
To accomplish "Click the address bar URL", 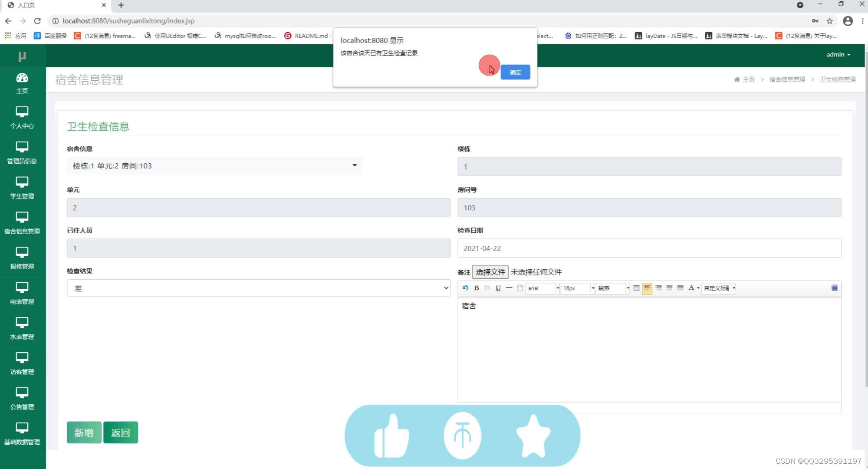I will [x=128, y=21].
